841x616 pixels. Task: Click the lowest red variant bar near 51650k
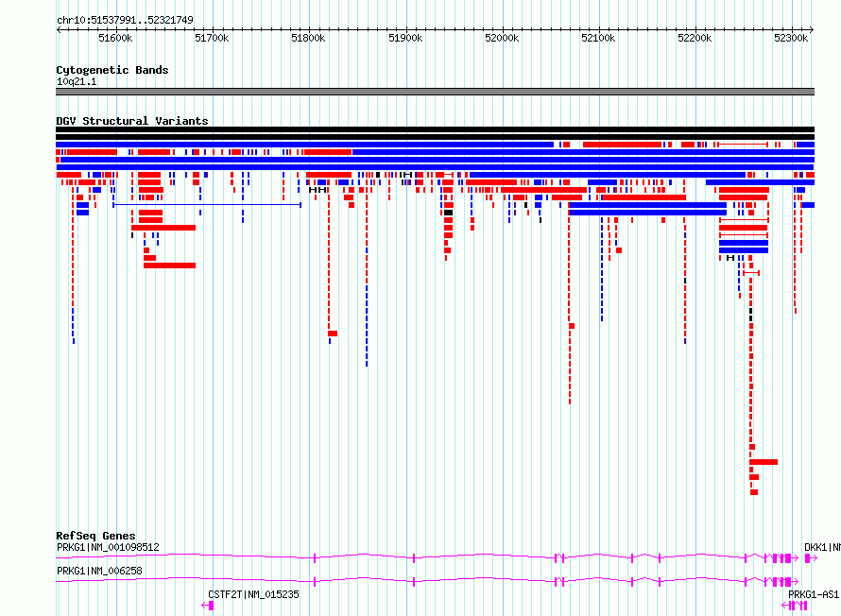click(x=169, y=265)
